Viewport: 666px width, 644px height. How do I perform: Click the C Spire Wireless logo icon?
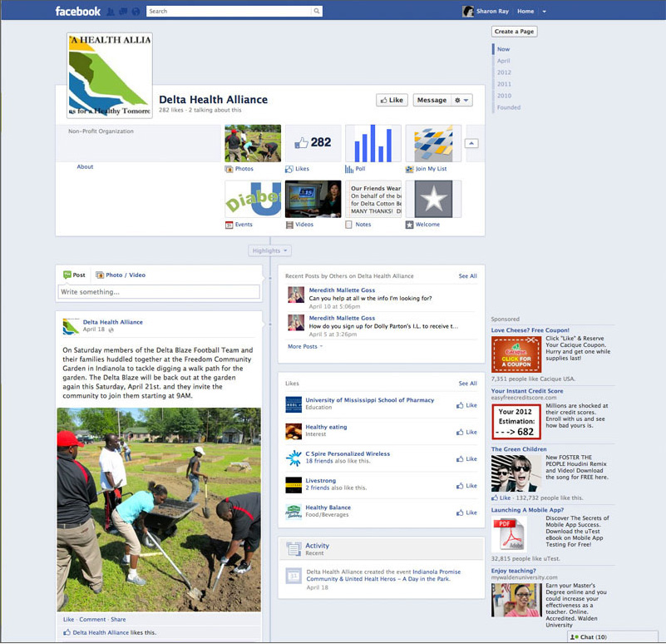294,458
